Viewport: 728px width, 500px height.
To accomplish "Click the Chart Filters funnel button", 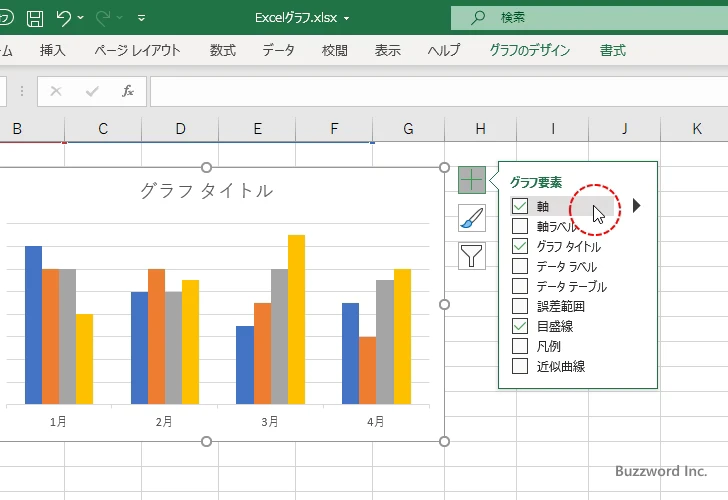I will click(x=472, y=256).
